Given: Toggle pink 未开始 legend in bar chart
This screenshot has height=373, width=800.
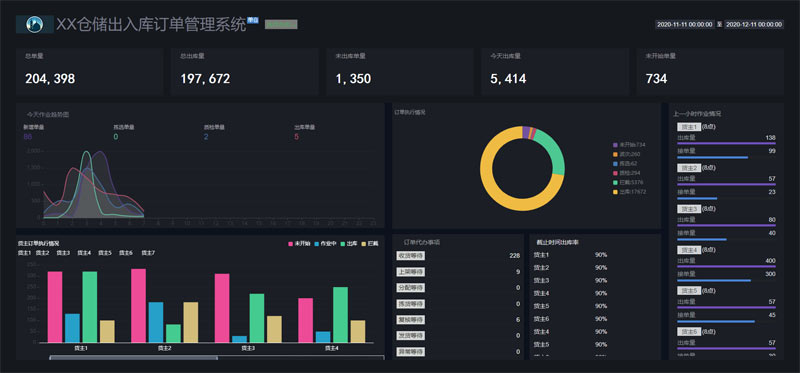Looking at the screenshot, I should (x=299, y=244).
